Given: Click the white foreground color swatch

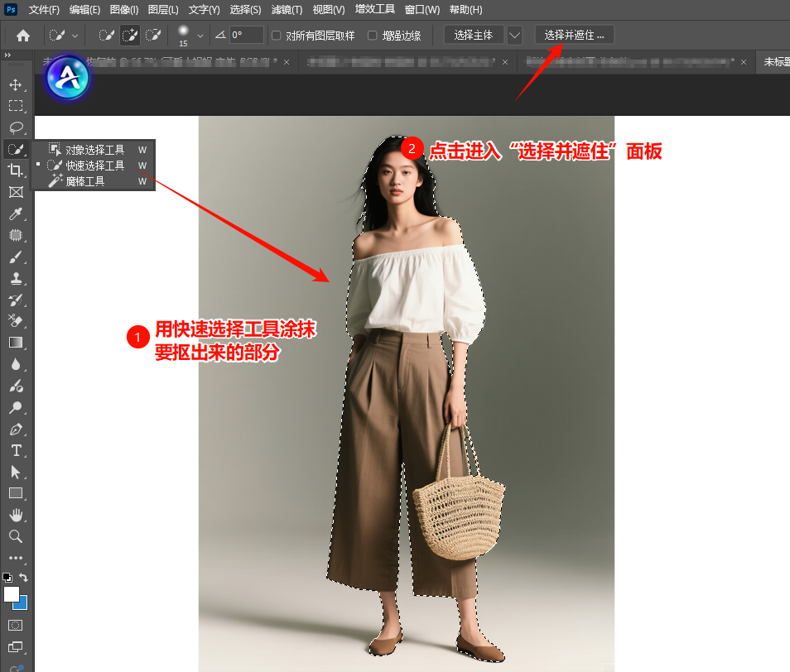Looking at the screenshot, I should pos(12,595).
